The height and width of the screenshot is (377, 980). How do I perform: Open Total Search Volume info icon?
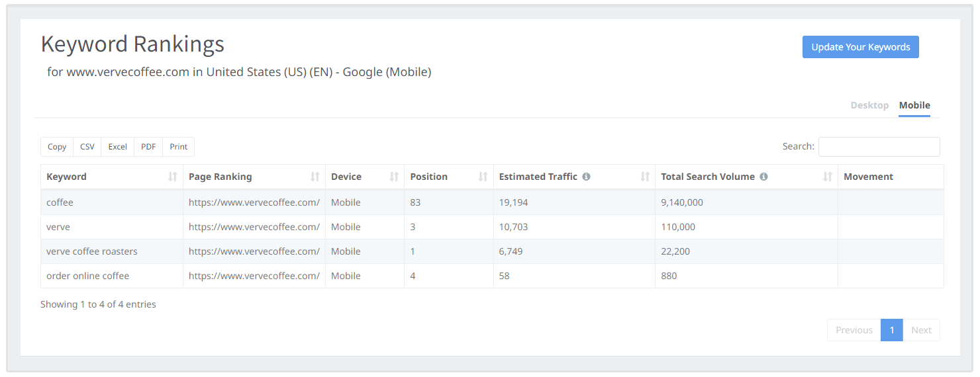coord(763,177)
